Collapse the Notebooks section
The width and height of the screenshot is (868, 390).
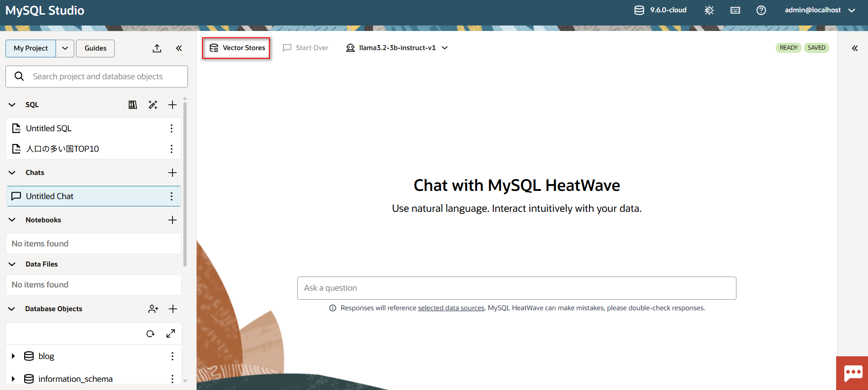[12, 220]
